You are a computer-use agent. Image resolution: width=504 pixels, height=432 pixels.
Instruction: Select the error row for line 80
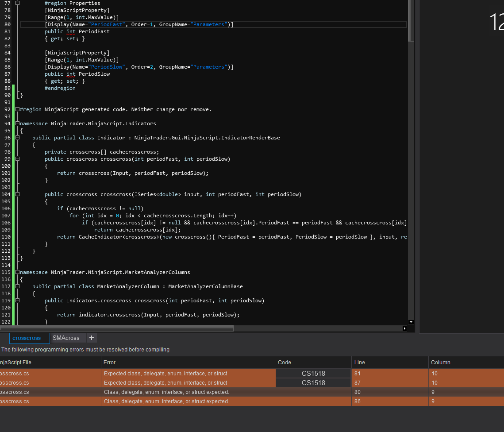(x=252, y=392)
